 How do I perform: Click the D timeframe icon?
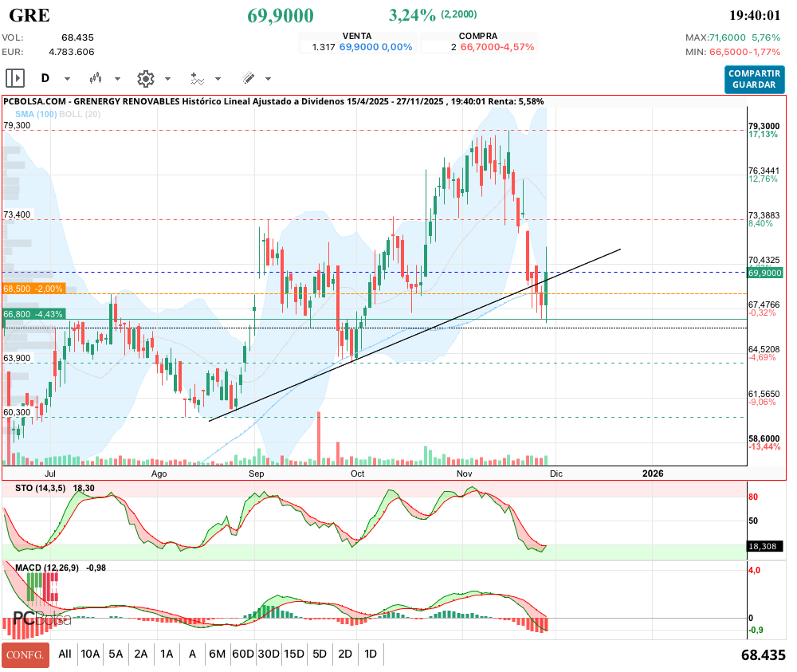point(45,78)
